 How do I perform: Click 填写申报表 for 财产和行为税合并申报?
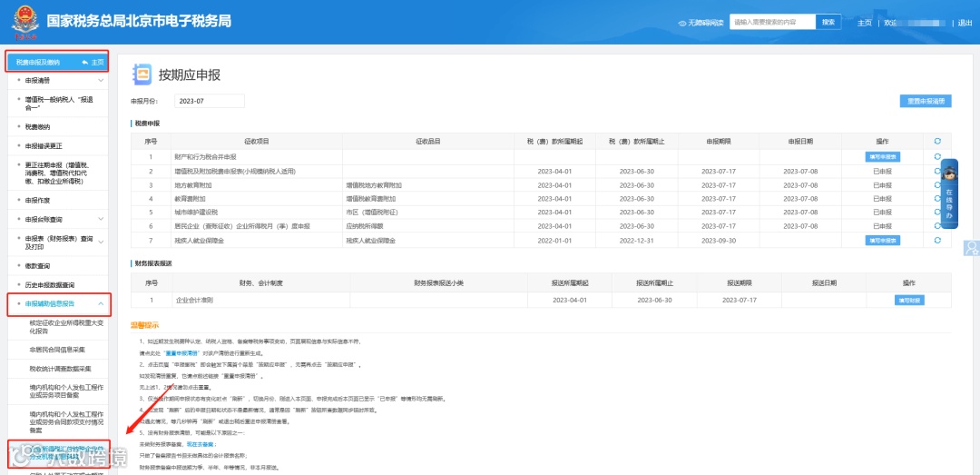883,156
